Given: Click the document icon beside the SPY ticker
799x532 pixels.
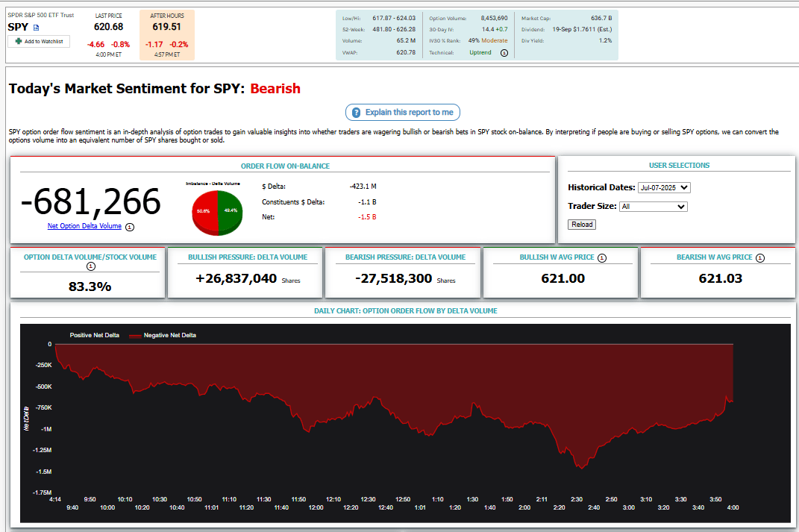Looking at the screenshot, I should point(36,28).
